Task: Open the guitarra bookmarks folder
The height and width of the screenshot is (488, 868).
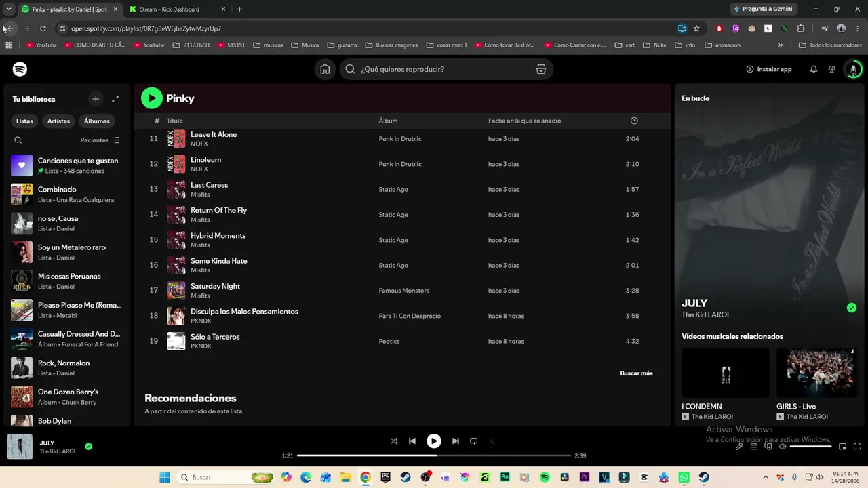Action: [x=342, y=45]
